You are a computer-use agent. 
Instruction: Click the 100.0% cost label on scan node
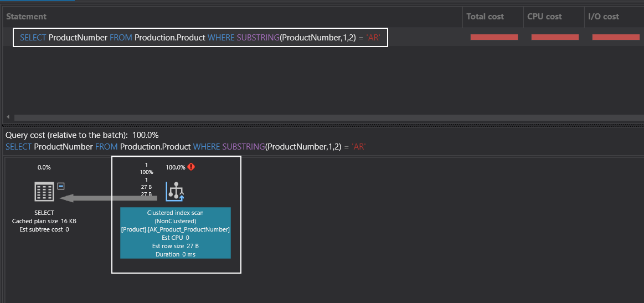pos(176,167)
